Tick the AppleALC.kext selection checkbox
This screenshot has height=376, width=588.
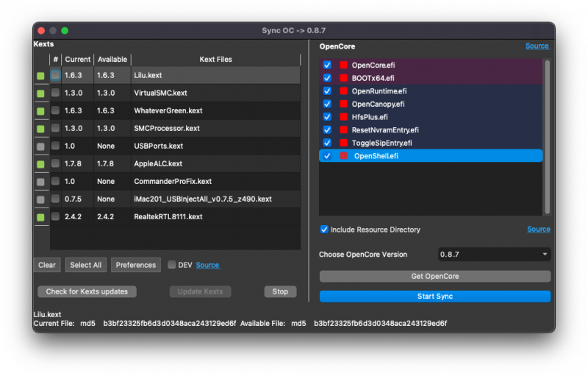pos(55,163)
